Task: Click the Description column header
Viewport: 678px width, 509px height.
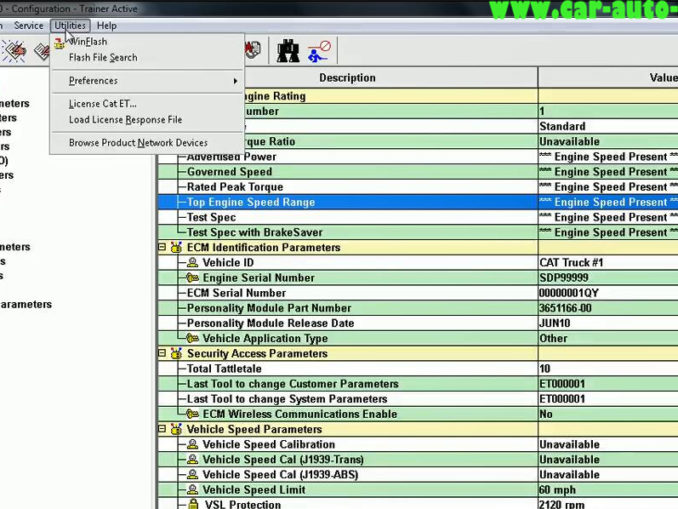Action: (x=347, y=78)
